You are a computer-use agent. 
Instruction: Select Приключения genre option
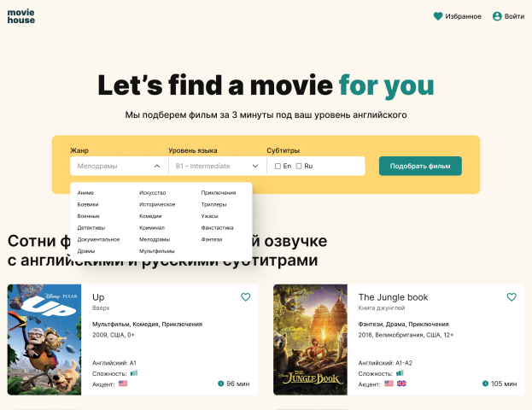[x=219, y=193]
